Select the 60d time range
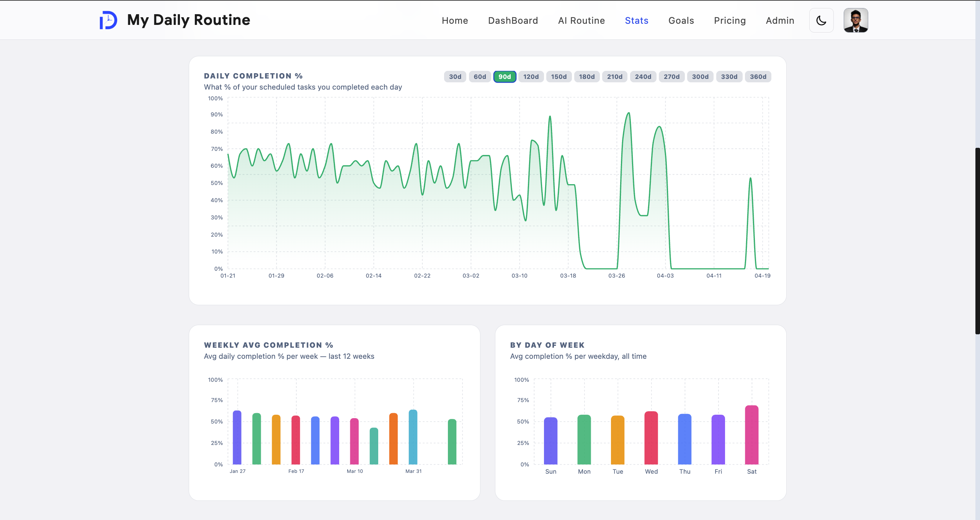 (x=480, y=77)
